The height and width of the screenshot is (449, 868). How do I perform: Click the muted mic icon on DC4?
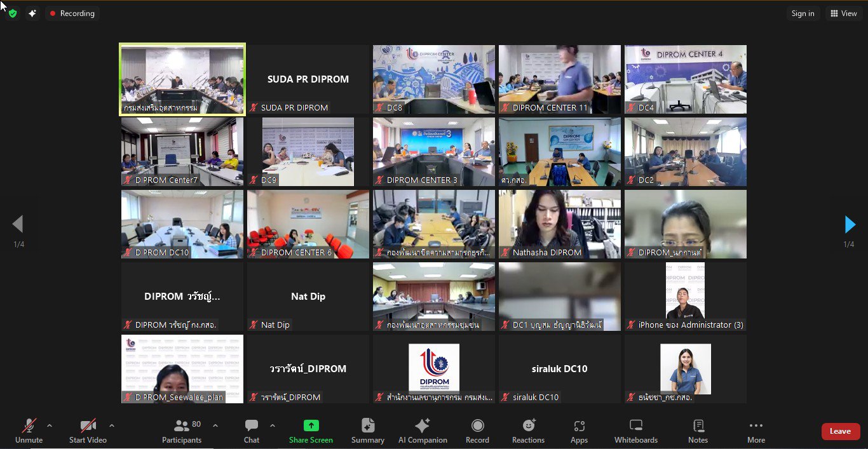[631, 108]
